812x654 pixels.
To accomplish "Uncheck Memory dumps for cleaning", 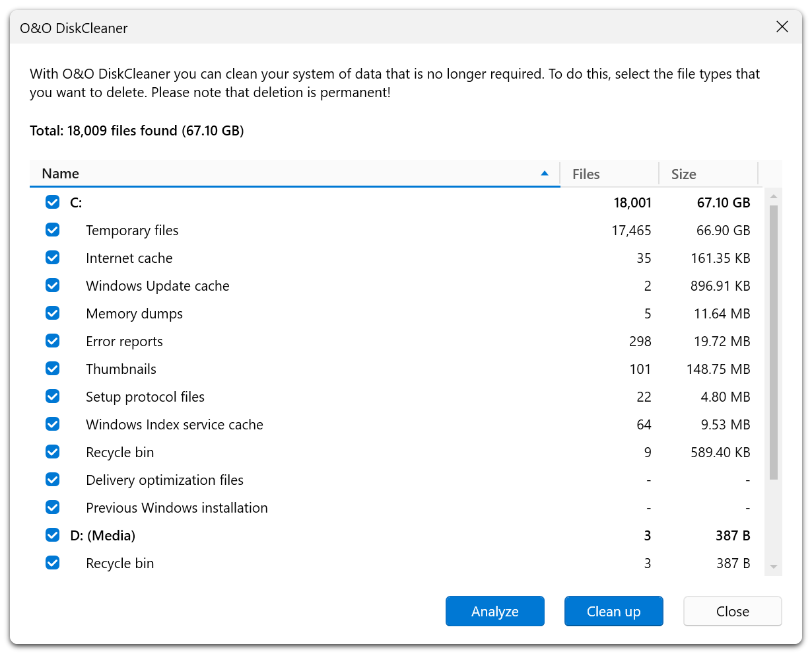I will tap(52, 313).
